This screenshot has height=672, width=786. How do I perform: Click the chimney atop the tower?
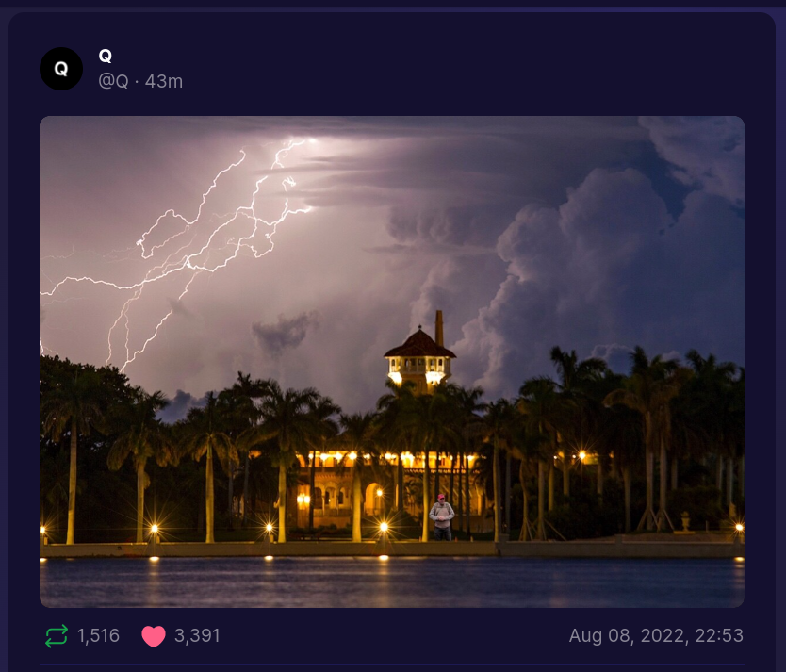tap(439, 328)
